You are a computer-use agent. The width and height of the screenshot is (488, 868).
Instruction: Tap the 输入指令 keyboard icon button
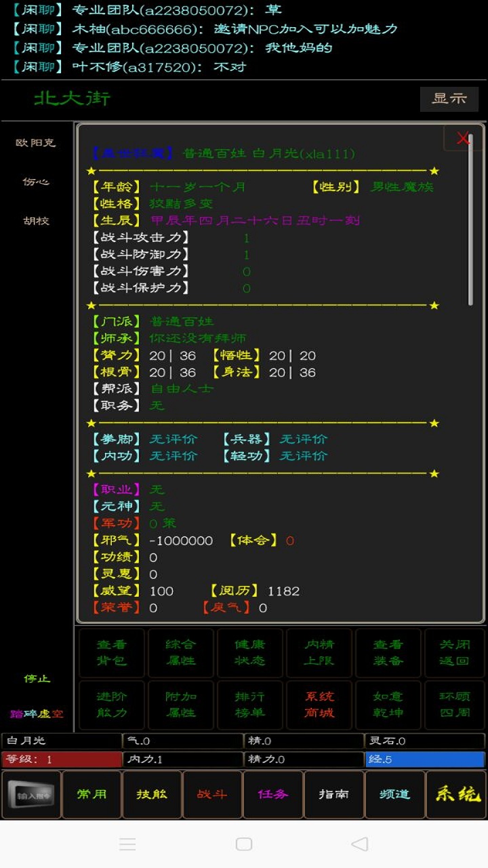(31, 795)
